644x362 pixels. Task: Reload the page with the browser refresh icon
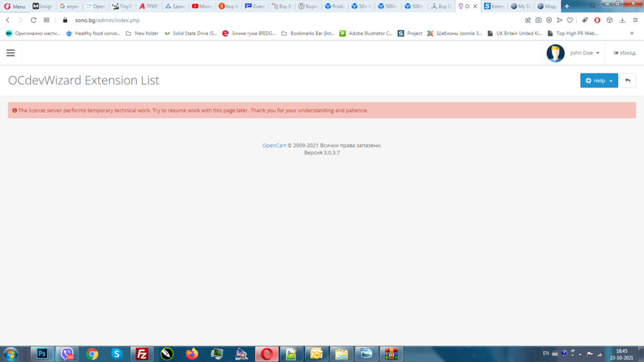point(33,20)
